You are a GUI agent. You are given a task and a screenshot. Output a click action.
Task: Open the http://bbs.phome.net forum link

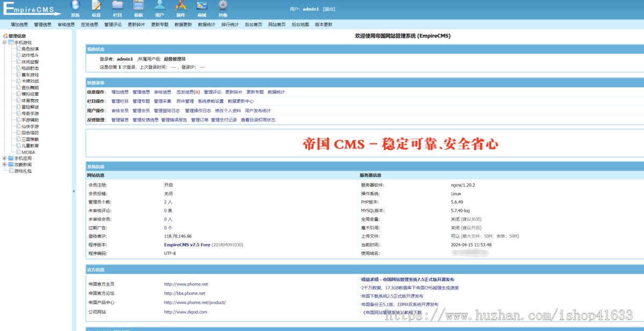point(185,293)
